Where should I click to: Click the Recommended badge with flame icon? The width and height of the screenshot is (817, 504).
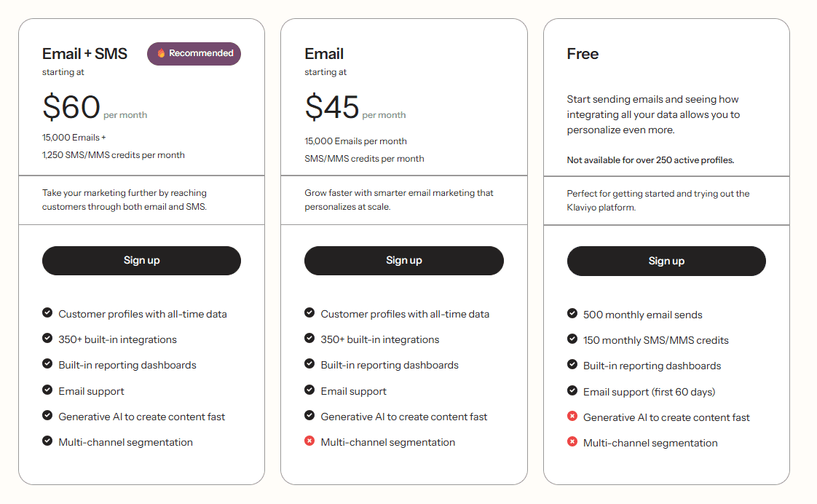(194, 54)
